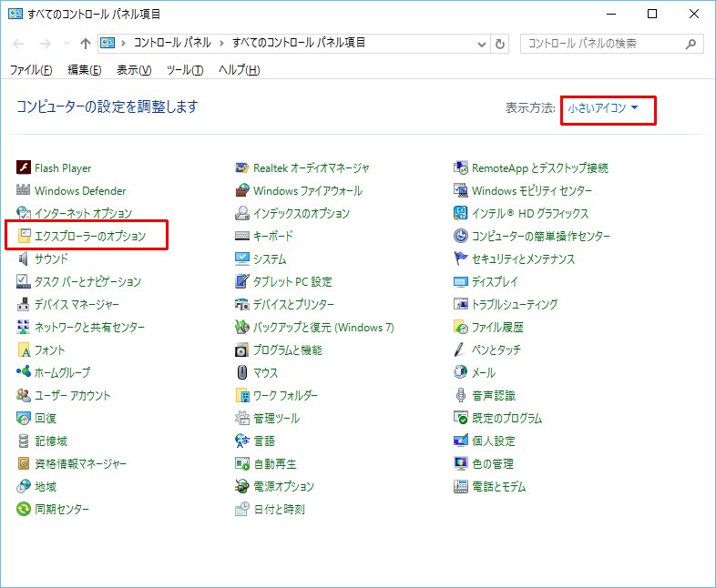Open the ツール(T) menu

pyautogui.click(x=185, y=70)
